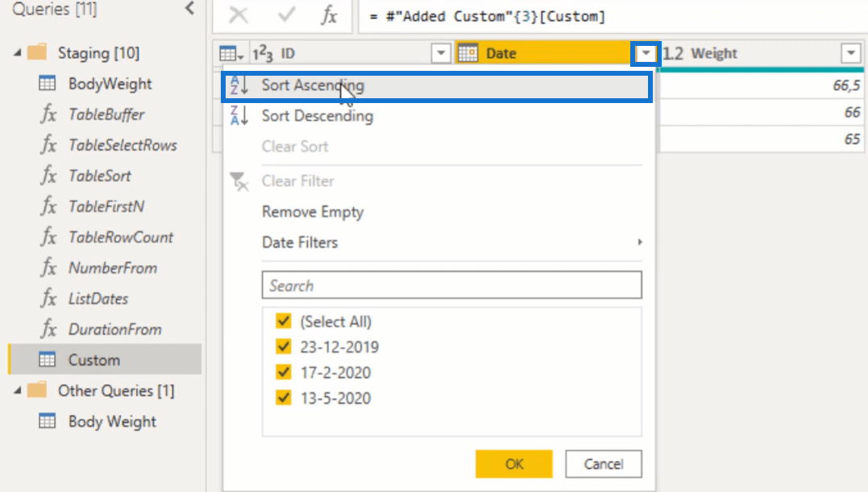Click the ID column data type icon

[263, 54]
